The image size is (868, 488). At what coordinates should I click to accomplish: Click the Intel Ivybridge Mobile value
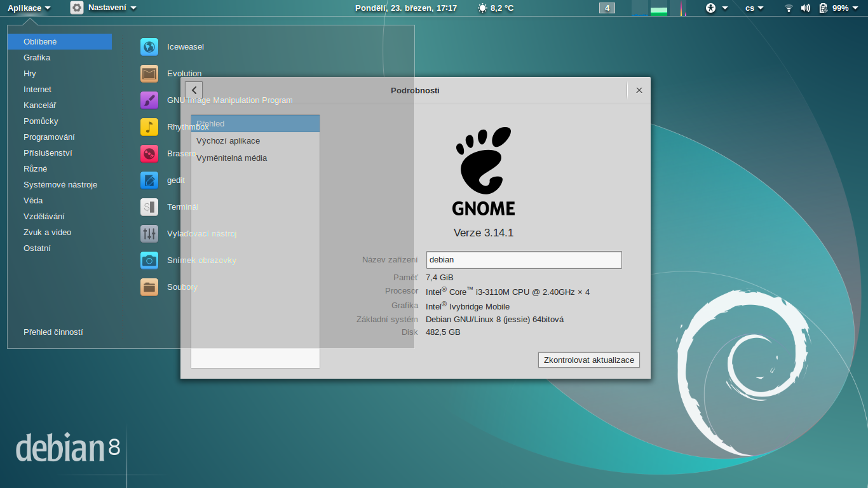[468, 306]
